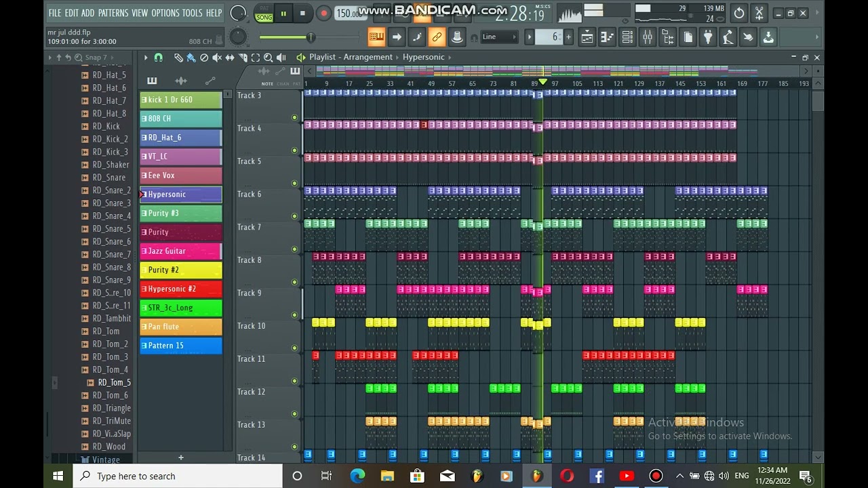This screenshot has height=488, width=868.
Task: Open the Piano roll from toolbar
Action: pyautogui.click(x=607, y=37)
